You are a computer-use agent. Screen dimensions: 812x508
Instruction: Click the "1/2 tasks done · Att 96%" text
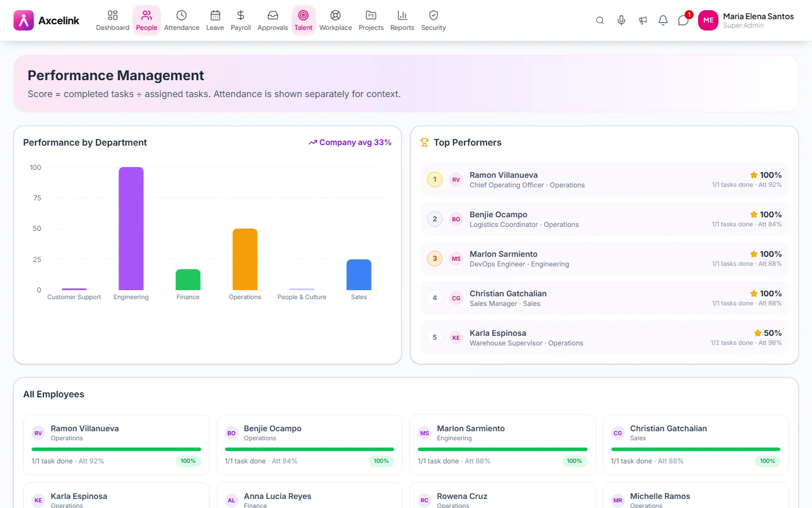746,343
